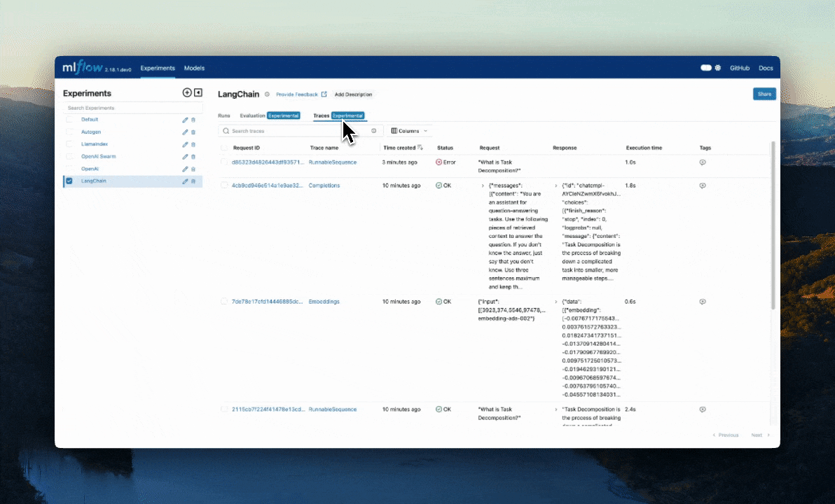Click the Add Description button
Screen dimensions: 835x504
coord(353,94)
